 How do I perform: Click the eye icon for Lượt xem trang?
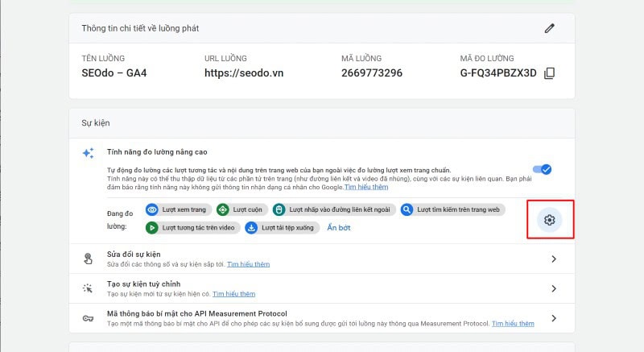152,209
